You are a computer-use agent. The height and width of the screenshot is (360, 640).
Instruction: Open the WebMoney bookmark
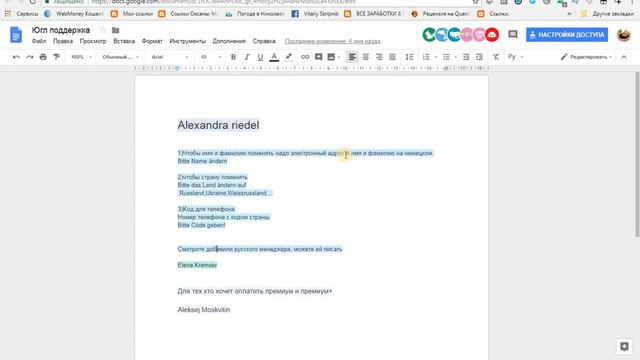tap(74, 13)
